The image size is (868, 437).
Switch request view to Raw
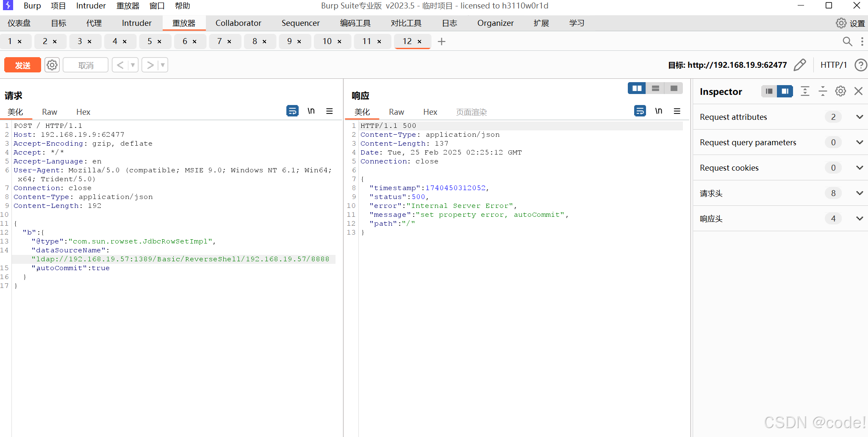pyautogui.click(x=50, y=112)
